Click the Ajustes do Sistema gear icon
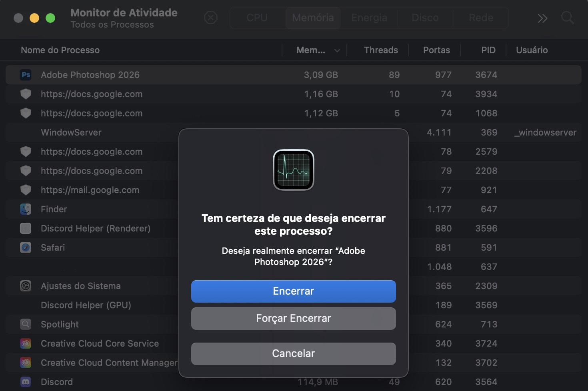 pos(26,286)
